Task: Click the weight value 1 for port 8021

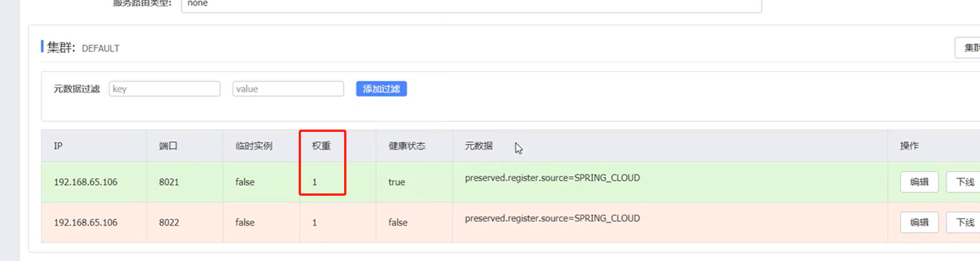Action: click(315, 182)
